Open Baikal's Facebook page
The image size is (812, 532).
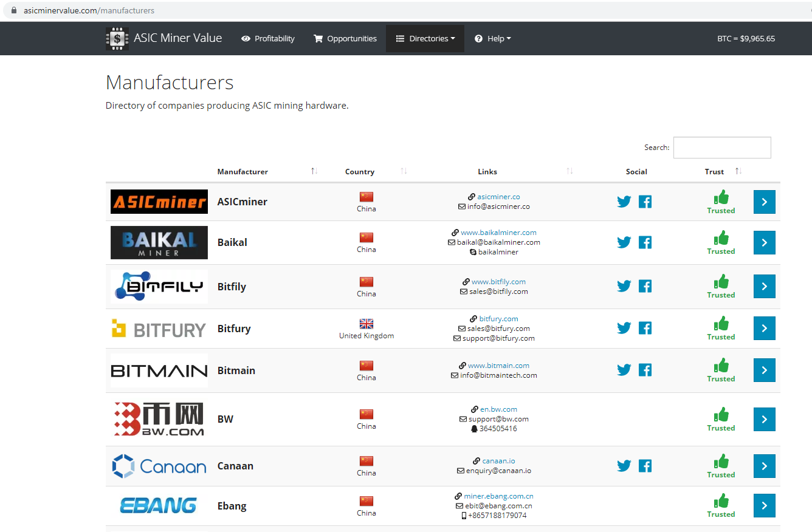[645, 242]
